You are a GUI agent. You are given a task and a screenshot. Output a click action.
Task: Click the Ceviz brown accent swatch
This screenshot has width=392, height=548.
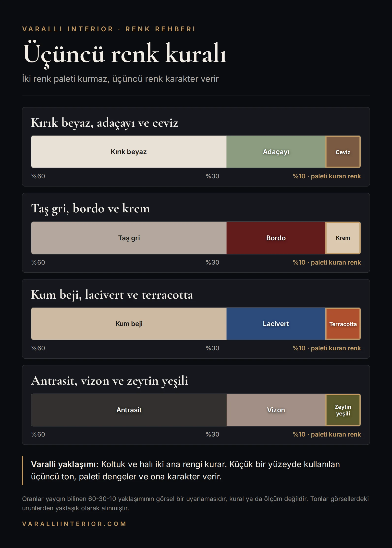pos(343,152)
